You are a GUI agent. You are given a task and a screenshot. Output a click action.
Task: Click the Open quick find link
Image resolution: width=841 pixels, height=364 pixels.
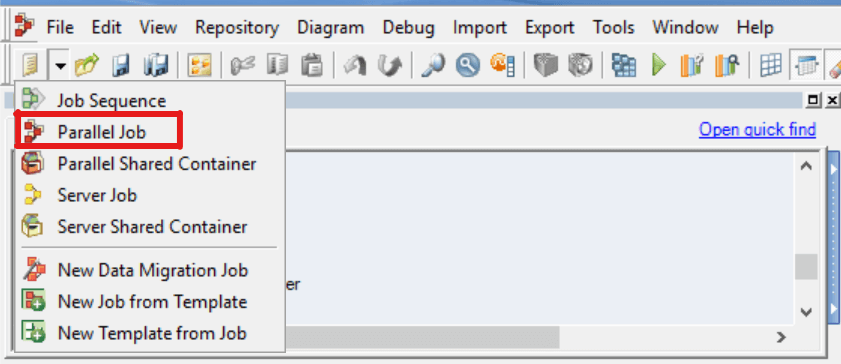757,129
